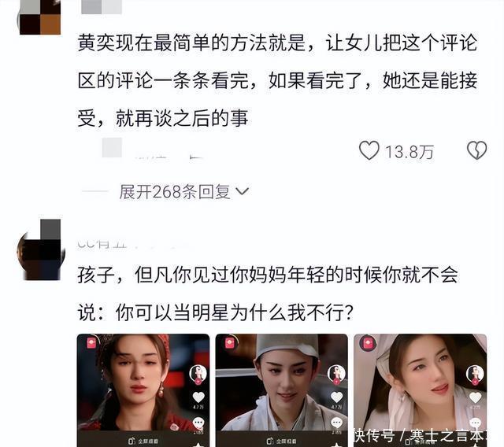Dislike the top comment with broken heart

pyautogui.click(x=476, y=150)
